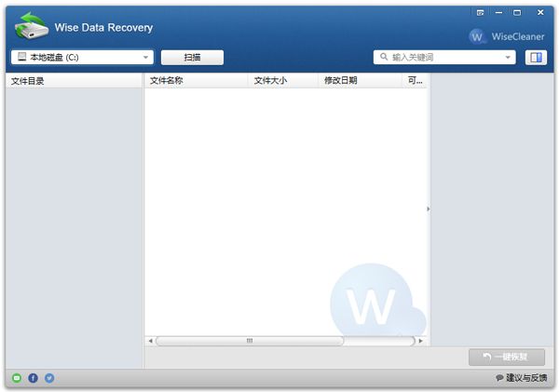Click the 一键恢复 recover button
This screenshot has width=559, height=392.
pos(507,357)
